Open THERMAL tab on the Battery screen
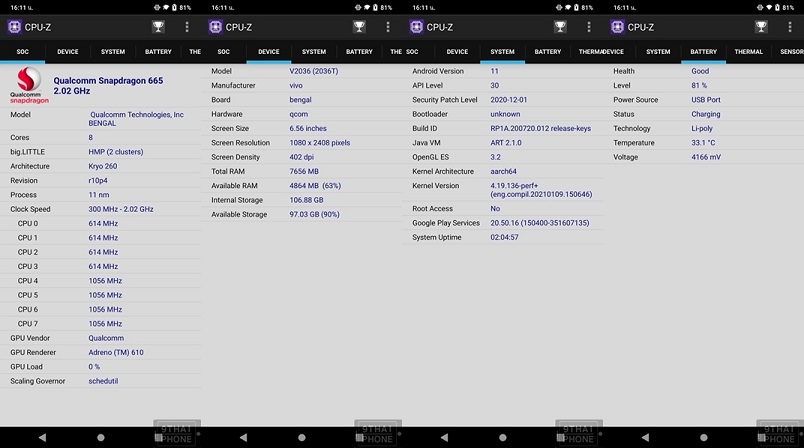 click(748, 52)
